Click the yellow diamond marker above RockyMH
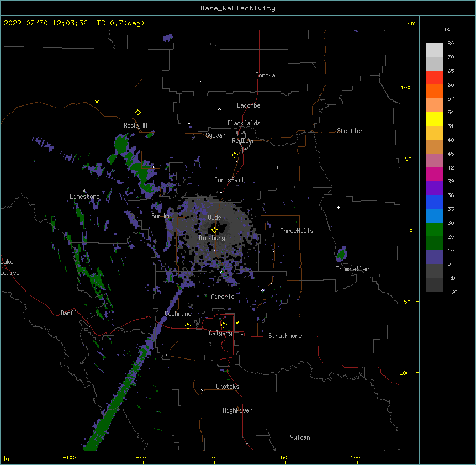This screenshot has height=465, width=476. [x=137, y=113]
